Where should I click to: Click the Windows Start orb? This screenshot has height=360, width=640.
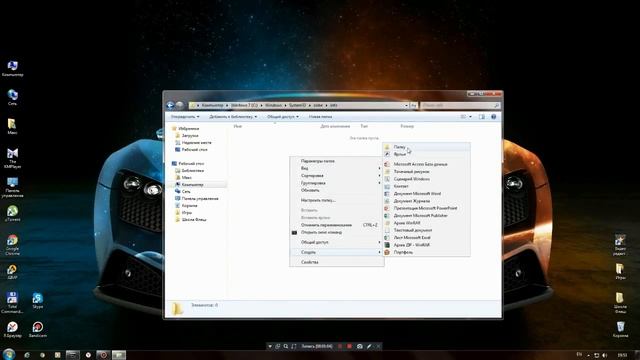coord(8,354)
